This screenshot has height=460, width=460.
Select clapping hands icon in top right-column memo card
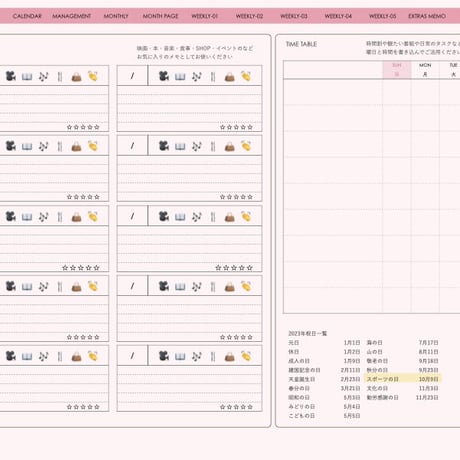coord(246,76)
